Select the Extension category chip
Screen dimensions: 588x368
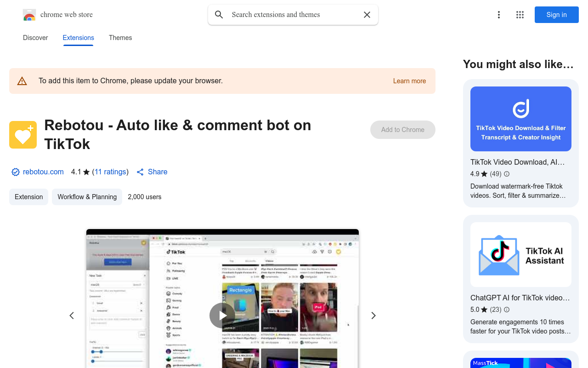(28, 197)
